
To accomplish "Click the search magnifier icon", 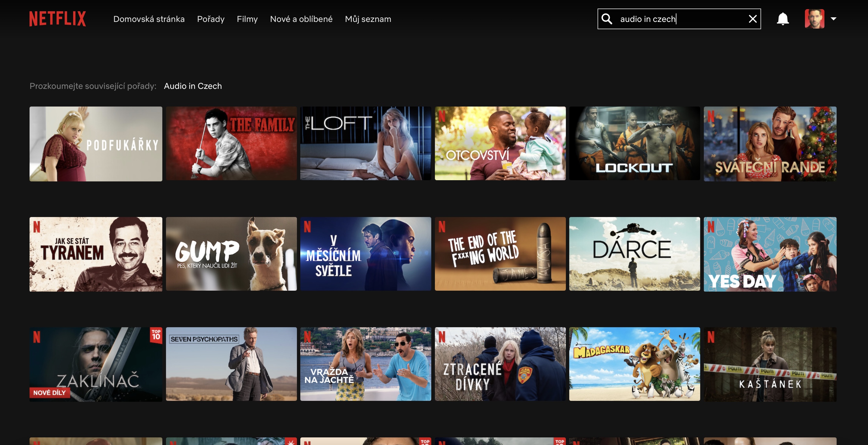I will (x=606, y=19).
